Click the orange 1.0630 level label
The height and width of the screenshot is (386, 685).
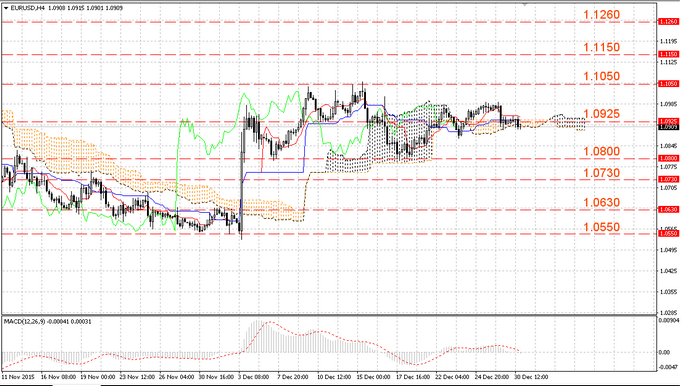pyautogui.click(x=602, y=203)
